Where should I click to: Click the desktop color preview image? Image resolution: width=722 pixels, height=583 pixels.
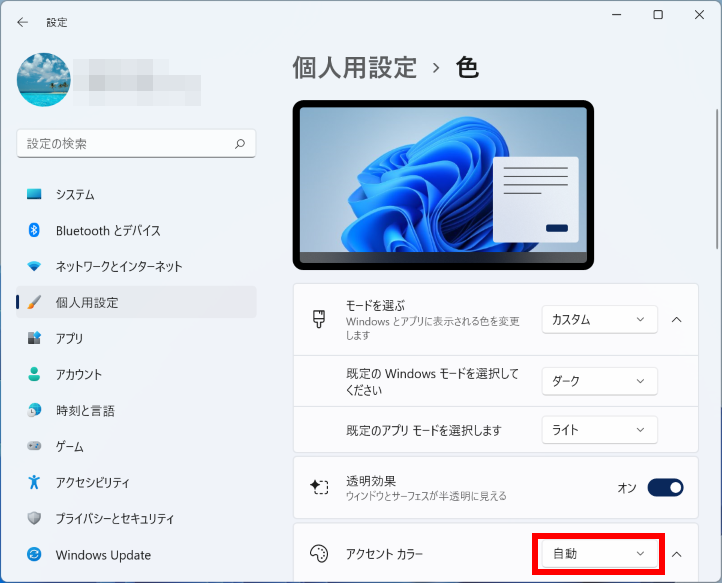coord(443,185)
